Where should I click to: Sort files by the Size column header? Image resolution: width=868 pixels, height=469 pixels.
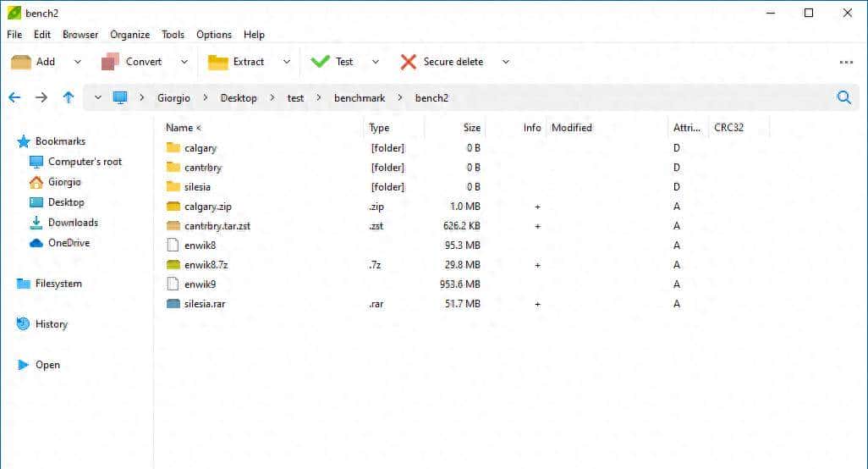pyautogui.click(x=471, y=128)
